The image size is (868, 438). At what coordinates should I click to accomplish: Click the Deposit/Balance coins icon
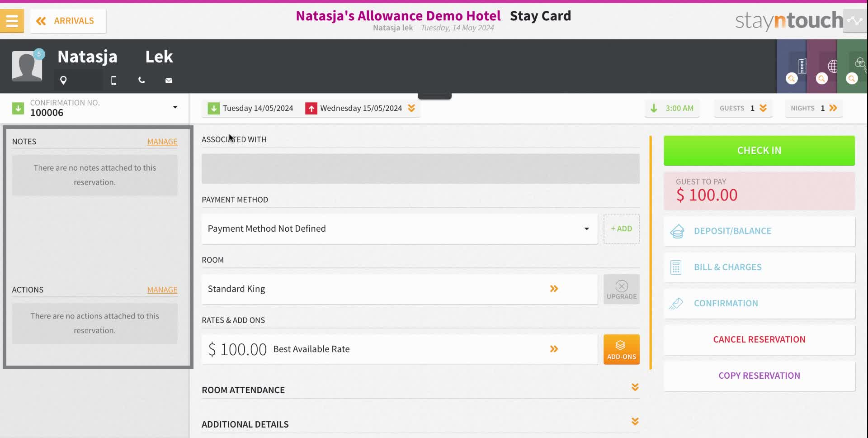[x=677, y=231]
